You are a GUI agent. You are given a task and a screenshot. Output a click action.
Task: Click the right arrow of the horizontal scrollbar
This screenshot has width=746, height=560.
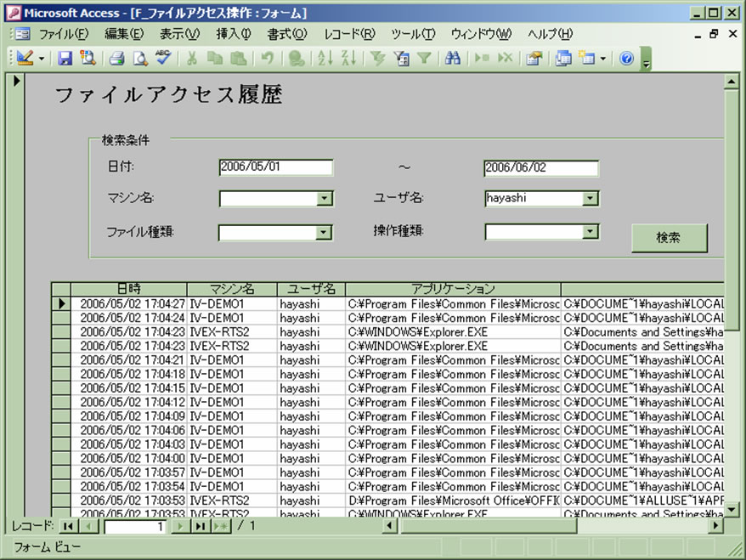(716, 527)
